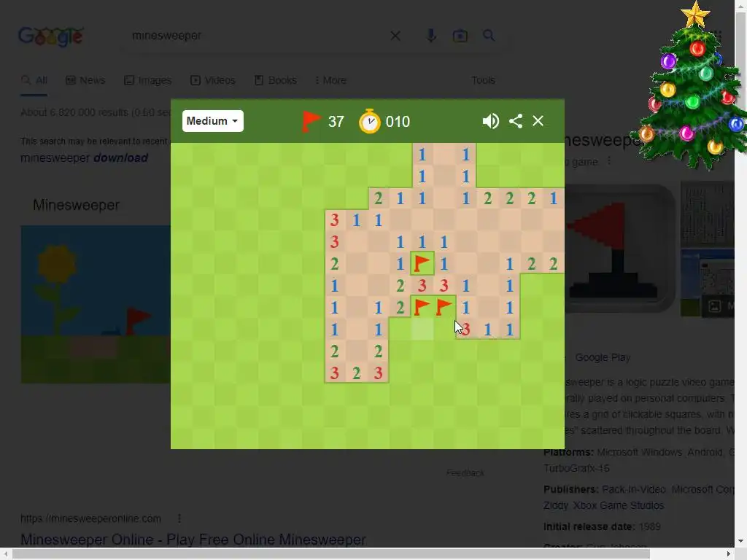Switch to the Images tab
The height and width of the screenshot is (560, 747).
pos(147,80)
